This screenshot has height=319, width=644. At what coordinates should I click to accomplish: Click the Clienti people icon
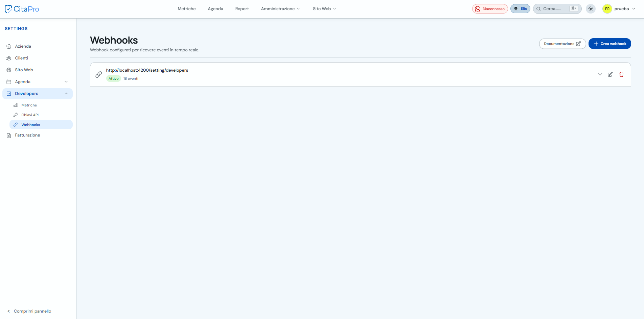point(9,58)
